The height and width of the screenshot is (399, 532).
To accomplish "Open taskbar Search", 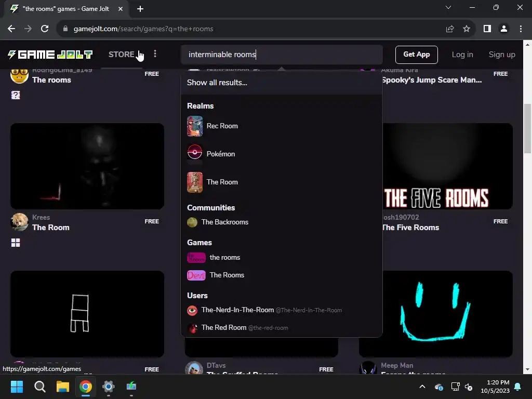I will point(39,387).
